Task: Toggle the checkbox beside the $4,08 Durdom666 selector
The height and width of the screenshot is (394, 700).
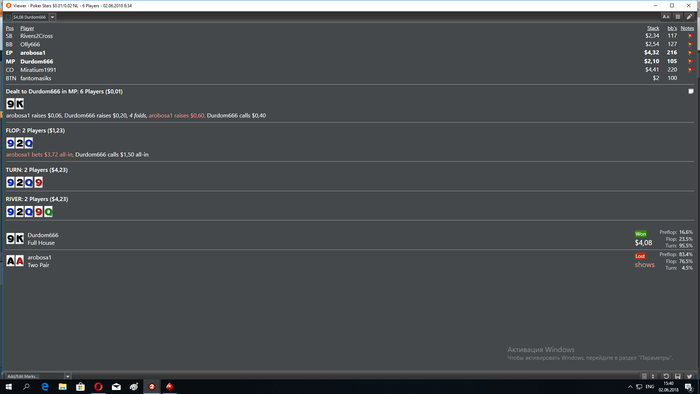Action: tap(8, 17)
